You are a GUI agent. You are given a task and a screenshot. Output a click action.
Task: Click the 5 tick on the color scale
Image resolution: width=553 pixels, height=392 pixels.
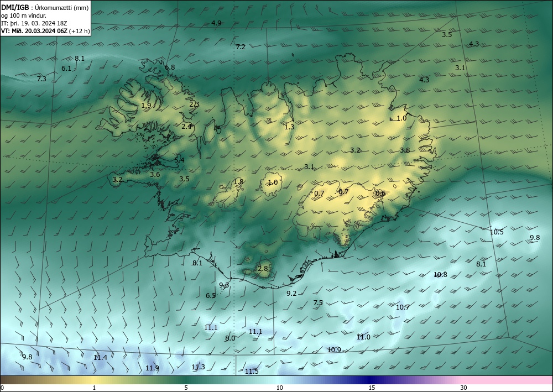tap(186, 388)
